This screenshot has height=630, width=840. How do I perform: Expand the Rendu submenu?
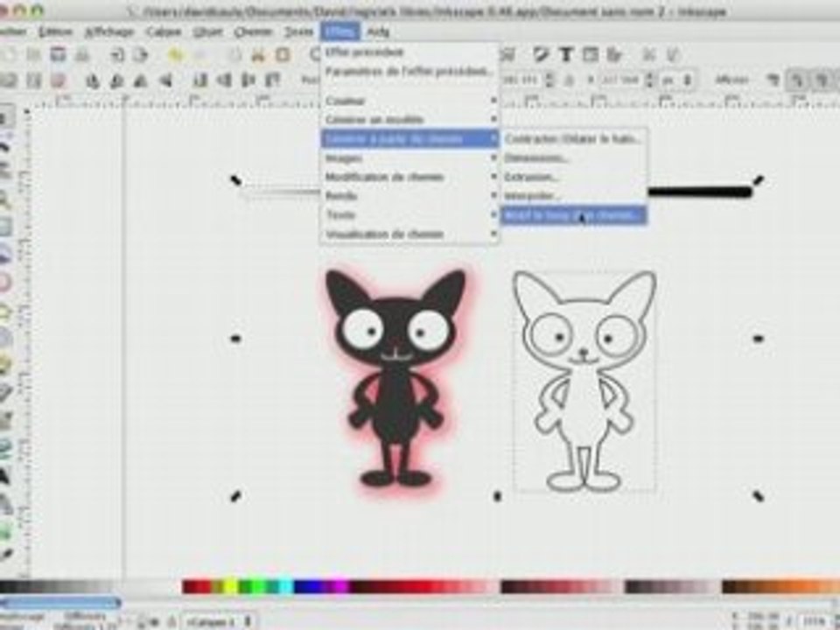[409, 196]
